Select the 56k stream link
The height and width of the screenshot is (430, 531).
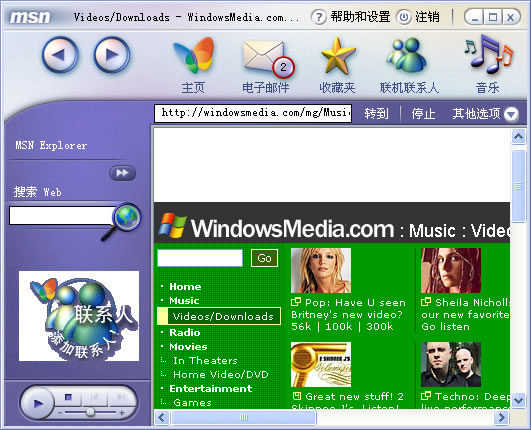[x=301, y=326]
